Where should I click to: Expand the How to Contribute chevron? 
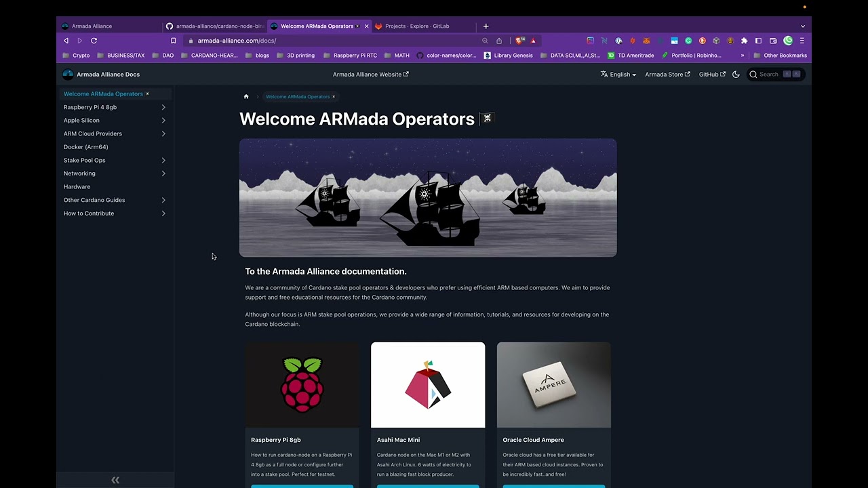pyautogui.click(x=163, y=213)
